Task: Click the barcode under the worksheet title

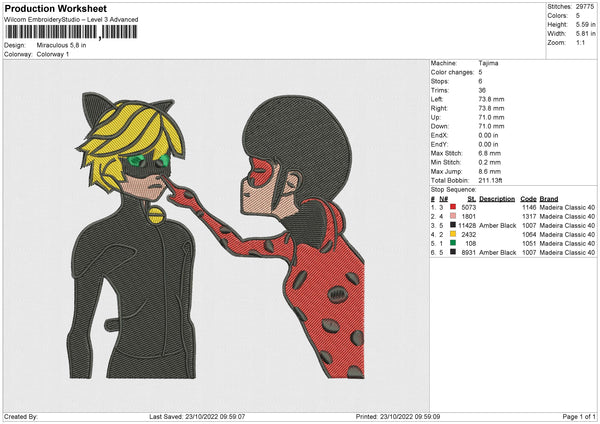Action: 71,32
